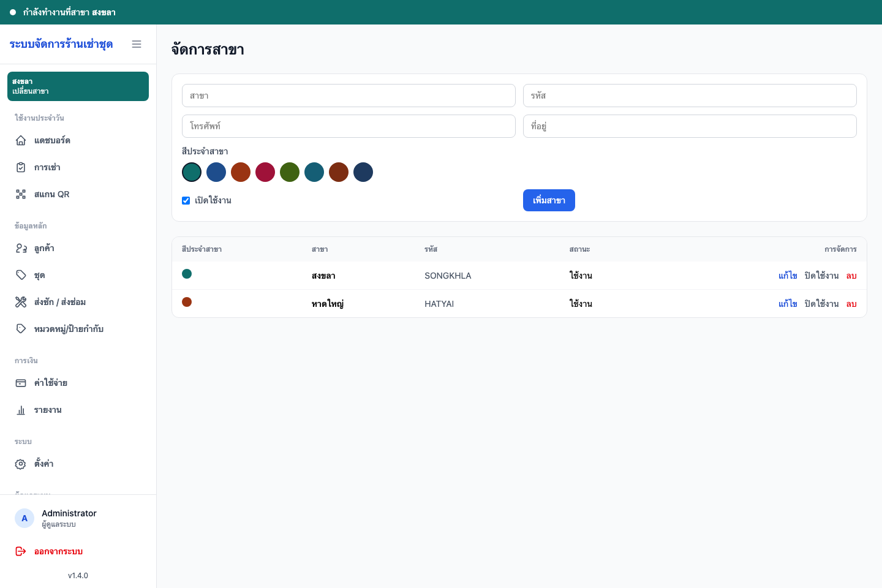Choose the olive green branch color swatch
This screenshot has width=882, height=588.
tap(290, 172)
